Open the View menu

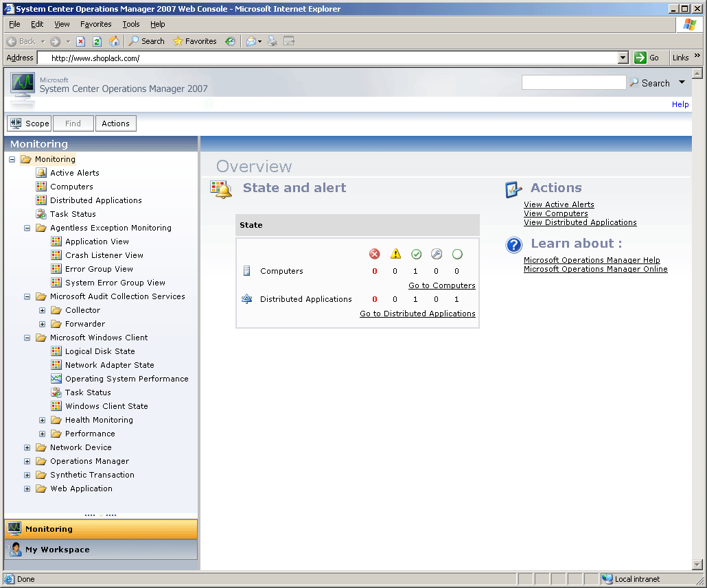pyautogui.click(x=62, y=24)
